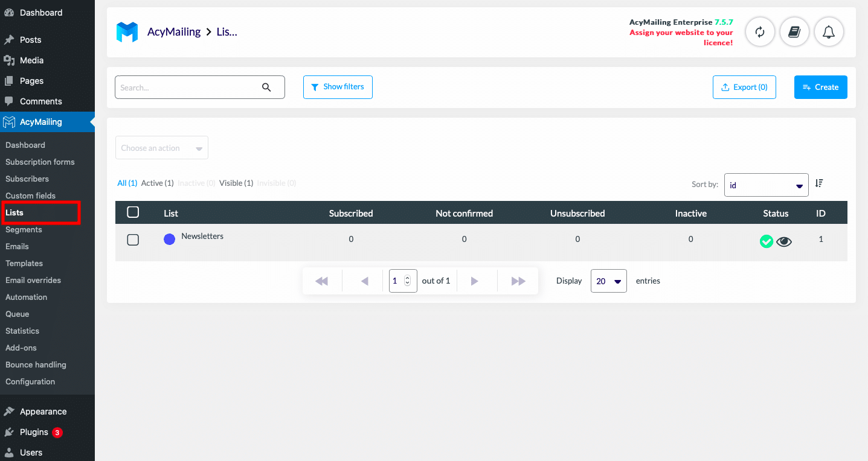The height and width of the screenshot is (461, 868).
Task: Click the blue color dot of Newsletters
Action: 170,240
